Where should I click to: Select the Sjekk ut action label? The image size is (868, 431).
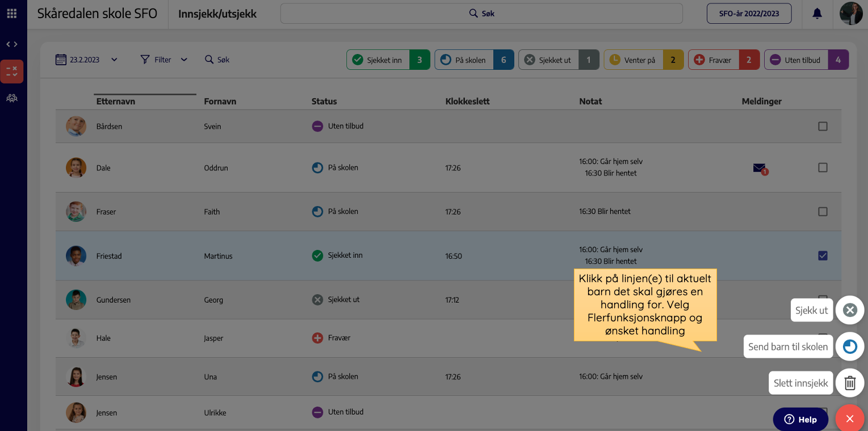(812, 310)
